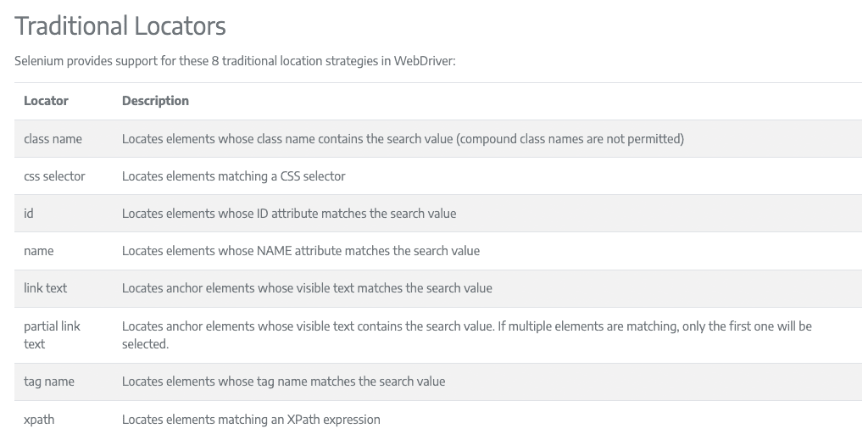Select the link text locator cell
This screenshot has width=868, height=440.
pyautogui.click(x=46, y=287)
